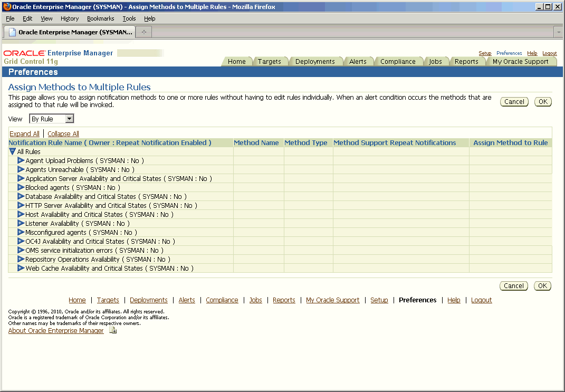Click the bottom OK button

(x=543, y=286)
